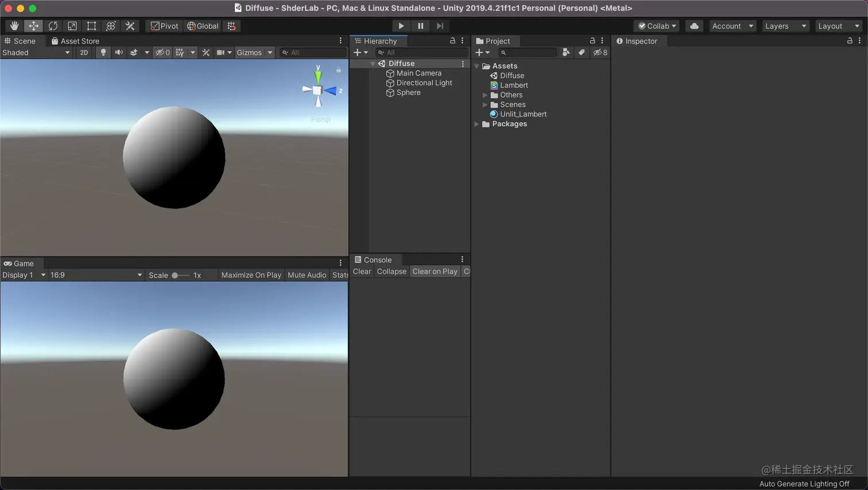This screenshot has width=868, height=490.
Task: Toggle the gizmo rotation lock icon
Action: (339, 70)
